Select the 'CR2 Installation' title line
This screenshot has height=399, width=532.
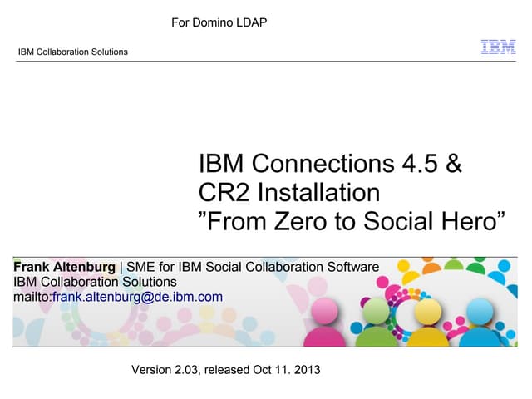coord(288,193)
